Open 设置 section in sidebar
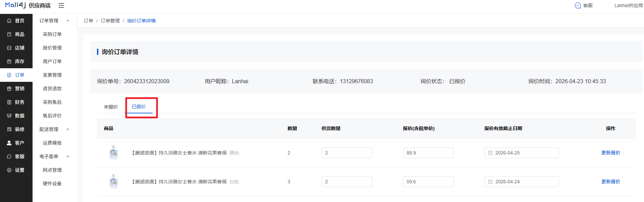This screenshot has height=202, width=644. 16,170
